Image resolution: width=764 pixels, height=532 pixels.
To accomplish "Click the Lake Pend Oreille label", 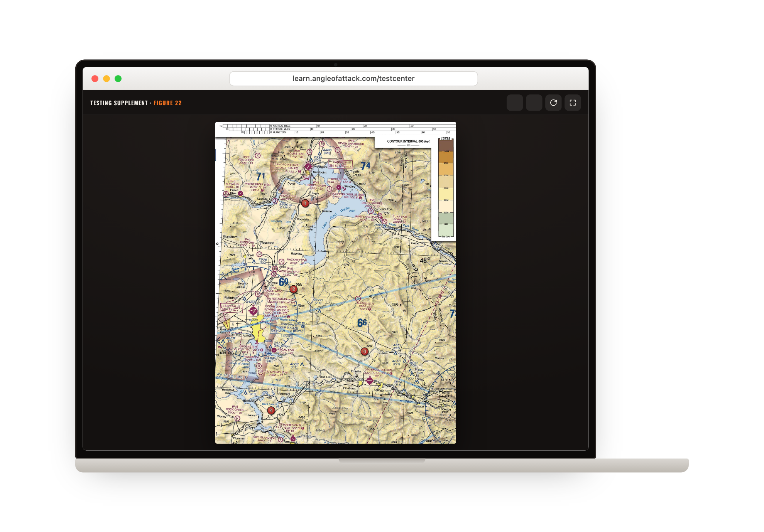I will click(x=335, y=217).
